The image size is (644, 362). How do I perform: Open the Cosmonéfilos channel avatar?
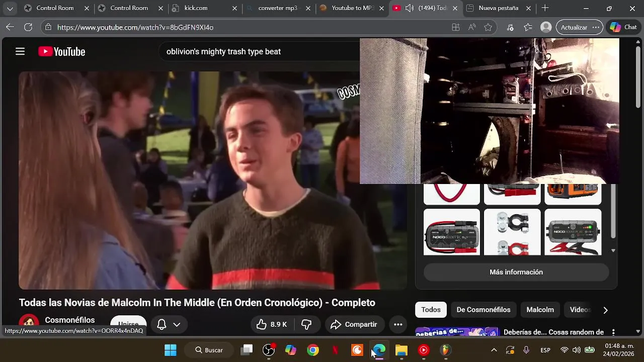coord(29,323)
